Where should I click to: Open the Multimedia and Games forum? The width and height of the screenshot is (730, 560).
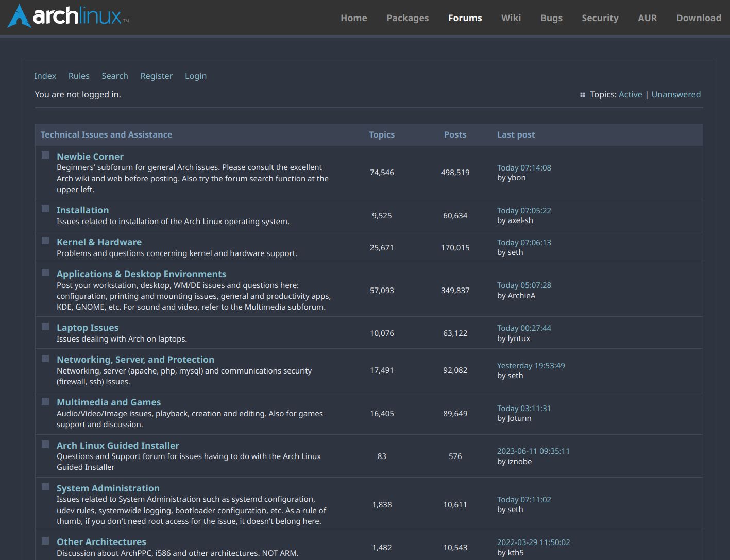coord(109,402)
